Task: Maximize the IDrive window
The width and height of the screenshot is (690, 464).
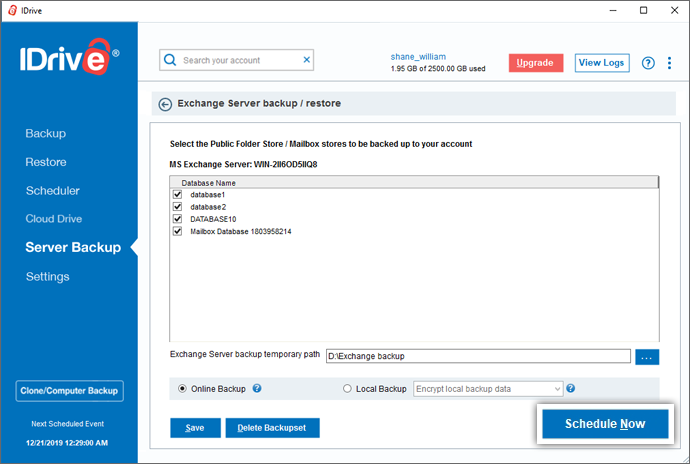Action: (x=643, y=10)
